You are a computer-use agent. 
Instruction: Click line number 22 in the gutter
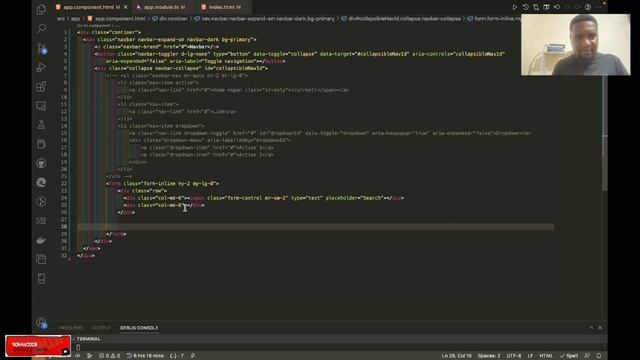64,184
